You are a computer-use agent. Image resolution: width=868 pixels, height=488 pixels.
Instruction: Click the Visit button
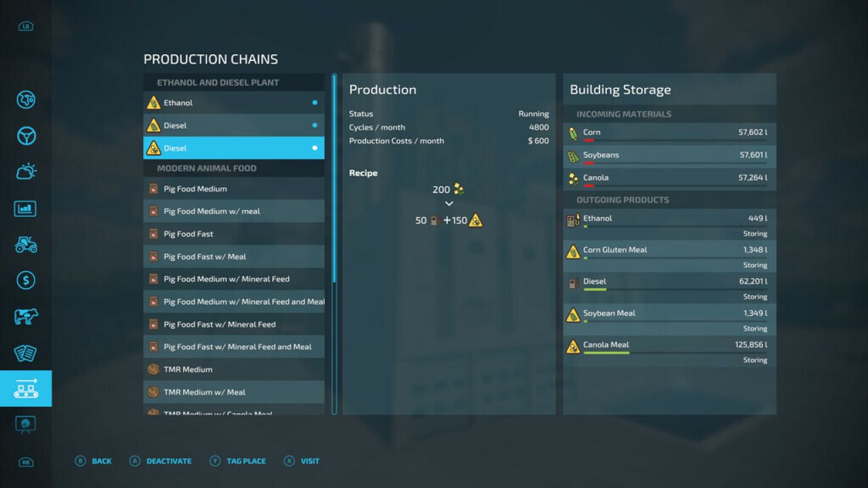click(x=302, y=461)
